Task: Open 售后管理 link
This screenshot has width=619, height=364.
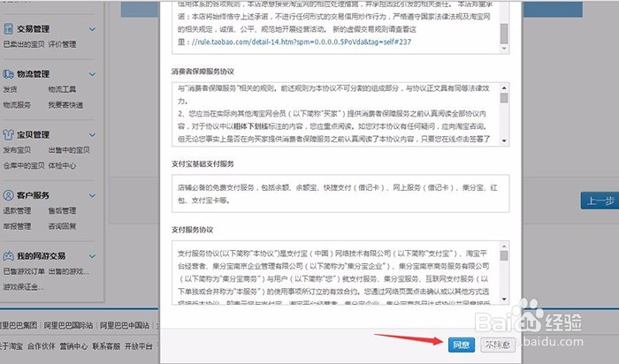Action: pos(62,210)
